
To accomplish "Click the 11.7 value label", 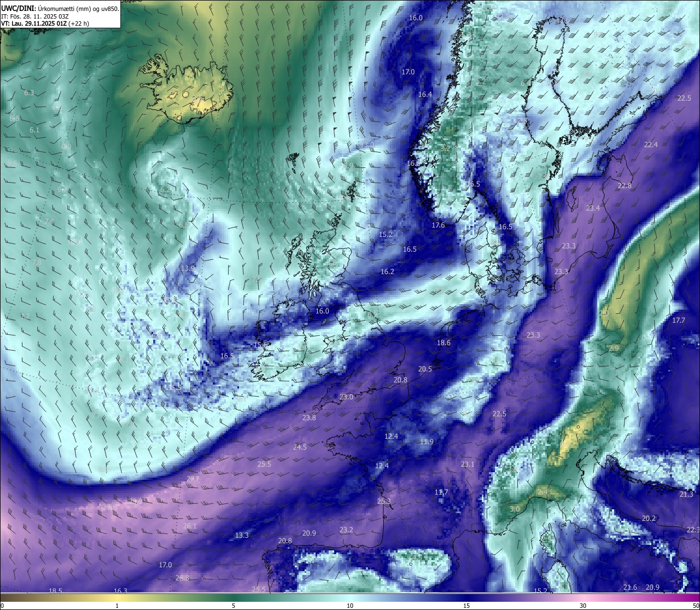I will (x=441, y=492).
